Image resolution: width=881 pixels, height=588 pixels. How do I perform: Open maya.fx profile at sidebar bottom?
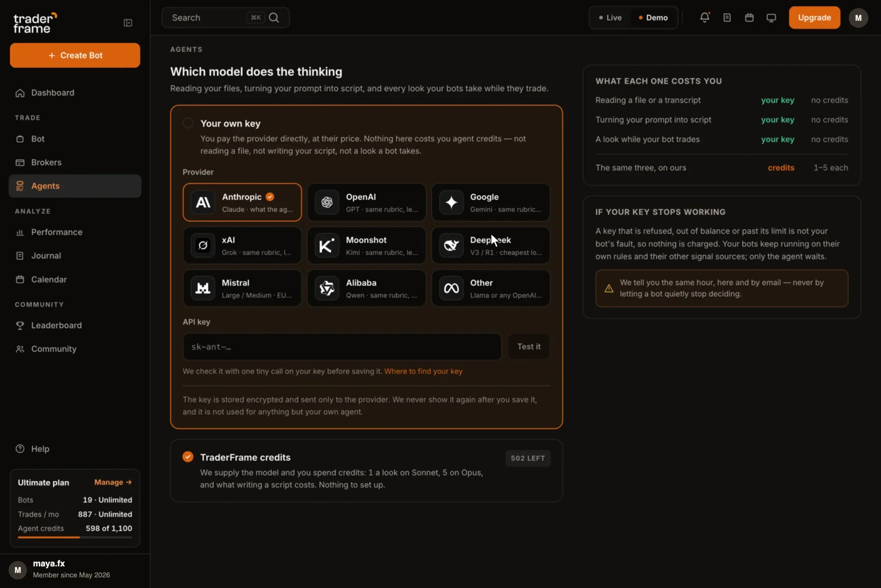click(75, 570)
